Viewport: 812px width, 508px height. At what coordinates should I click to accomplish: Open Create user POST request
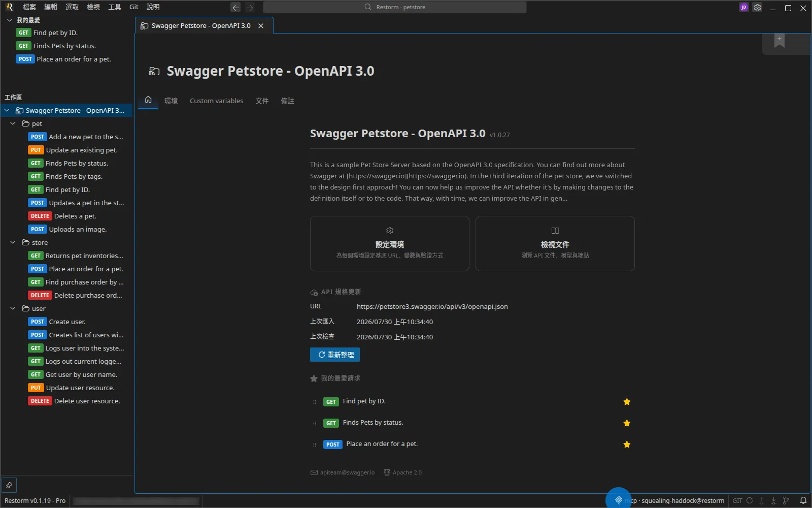click(57, 322)
